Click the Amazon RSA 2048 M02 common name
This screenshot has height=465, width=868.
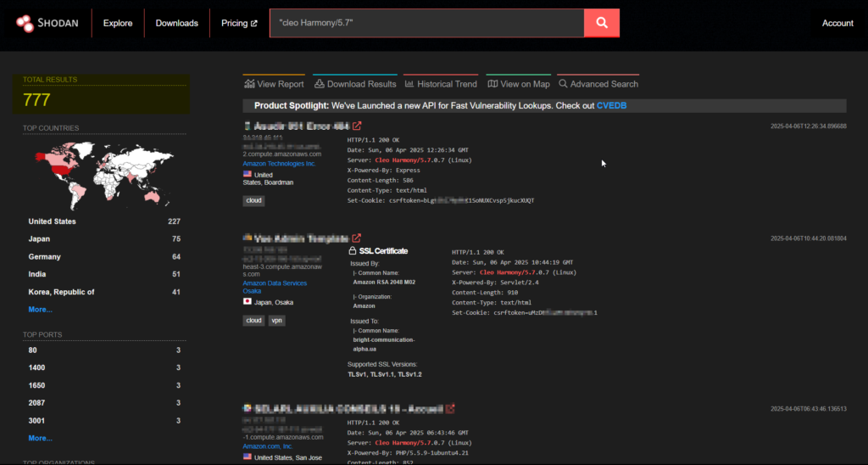384,282
